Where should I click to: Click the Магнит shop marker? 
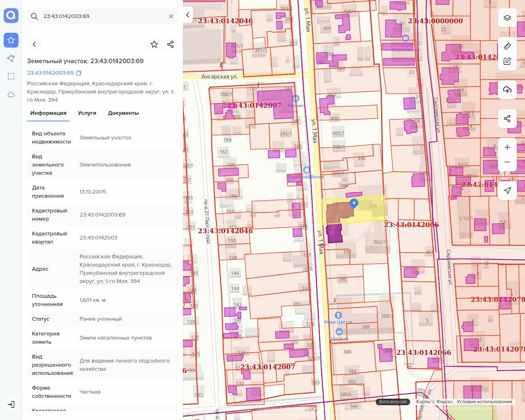[296, 98]
